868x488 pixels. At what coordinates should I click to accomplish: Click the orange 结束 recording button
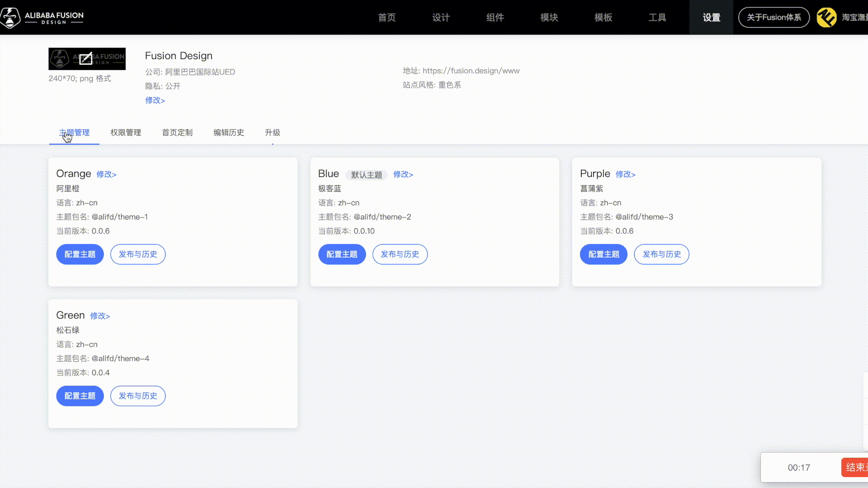pyautogui.click(x=855, y=467)
